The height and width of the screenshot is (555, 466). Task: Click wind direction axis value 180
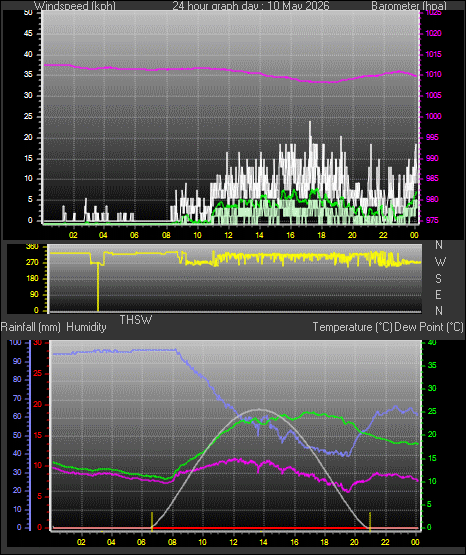click(x=32, y=279)
